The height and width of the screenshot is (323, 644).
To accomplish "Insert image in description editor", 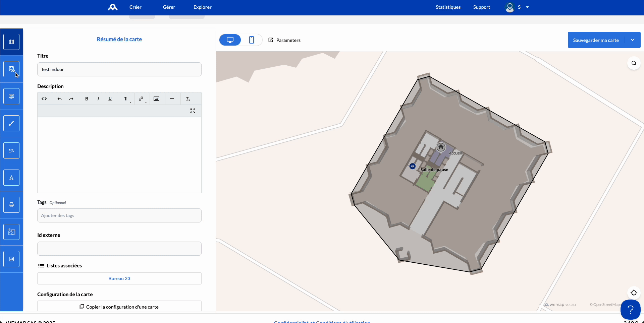I will [x=156, y=99].
